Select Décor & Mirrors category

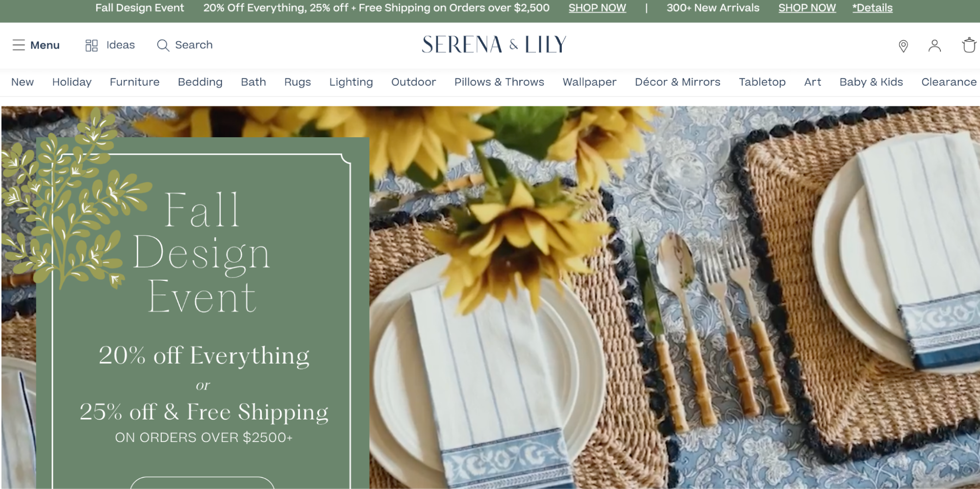(x=678, y=82)
